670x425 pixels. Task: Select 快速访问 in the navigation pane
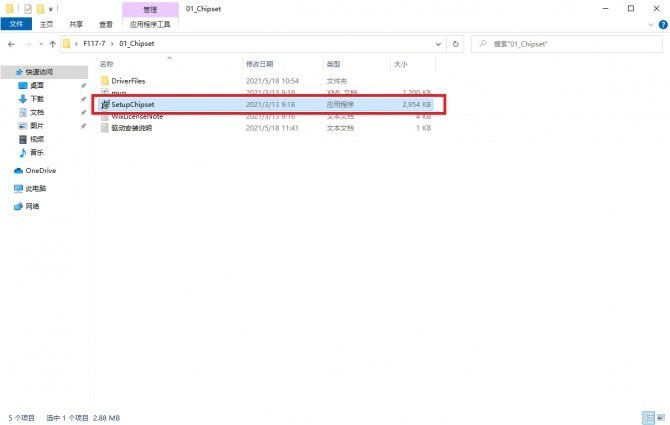click(39, 72)
